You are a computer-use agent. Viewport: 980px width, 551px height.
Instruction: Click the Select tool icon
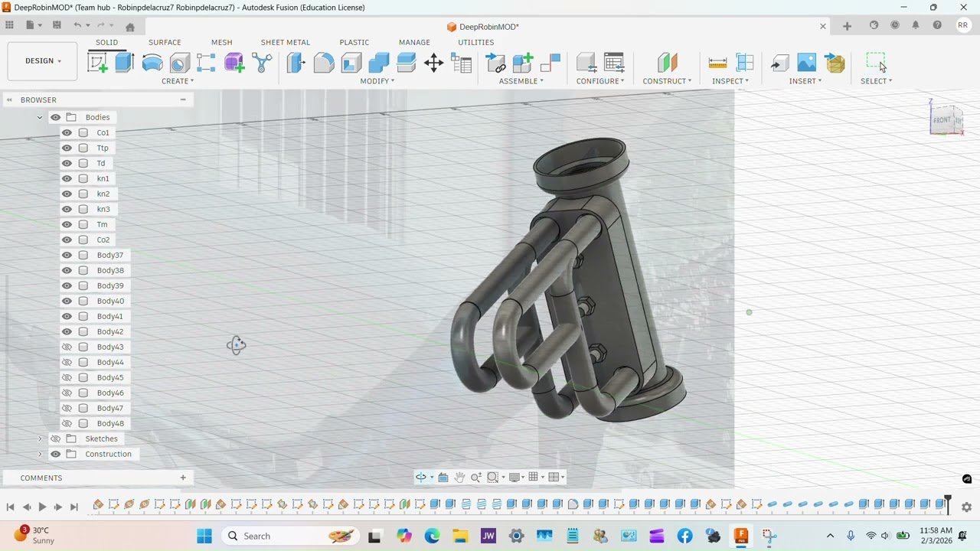876,63
